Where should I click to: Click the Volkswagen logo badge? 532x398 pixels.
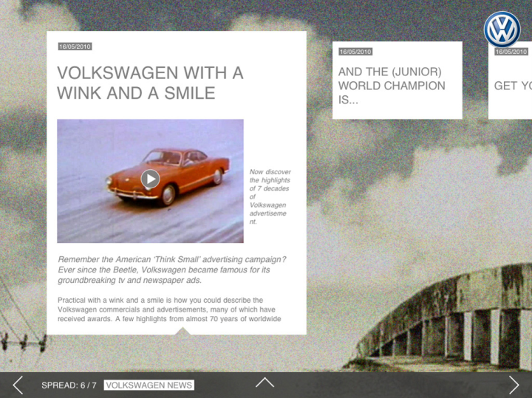502,30
